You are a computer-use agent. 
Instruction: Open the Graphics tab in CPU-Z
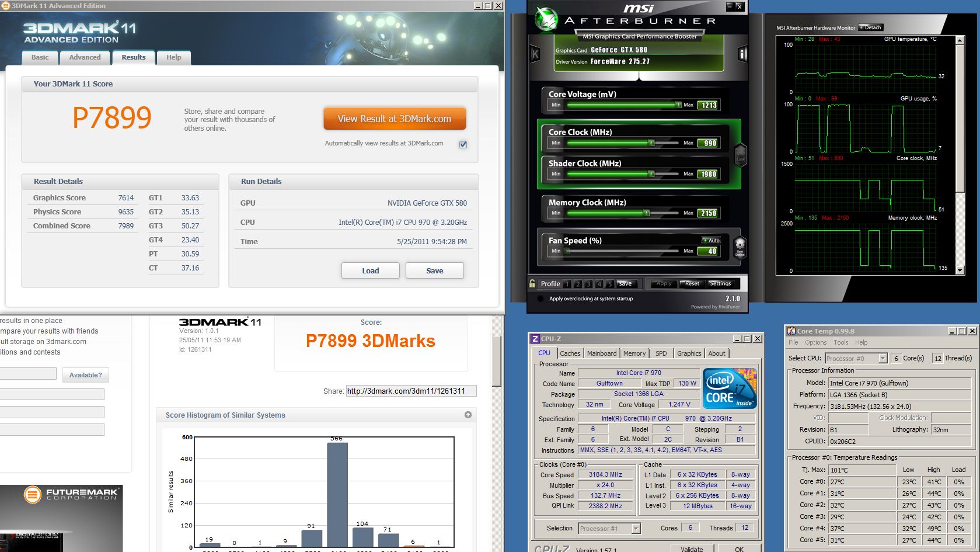pos(689,353)
